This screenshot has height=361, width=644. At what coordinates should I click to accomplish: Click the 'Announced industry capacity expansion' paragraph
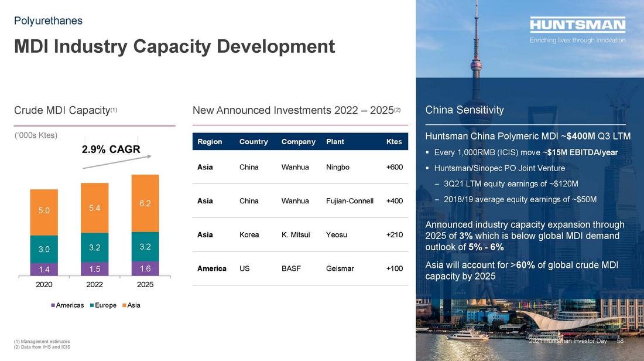(525, 236)
